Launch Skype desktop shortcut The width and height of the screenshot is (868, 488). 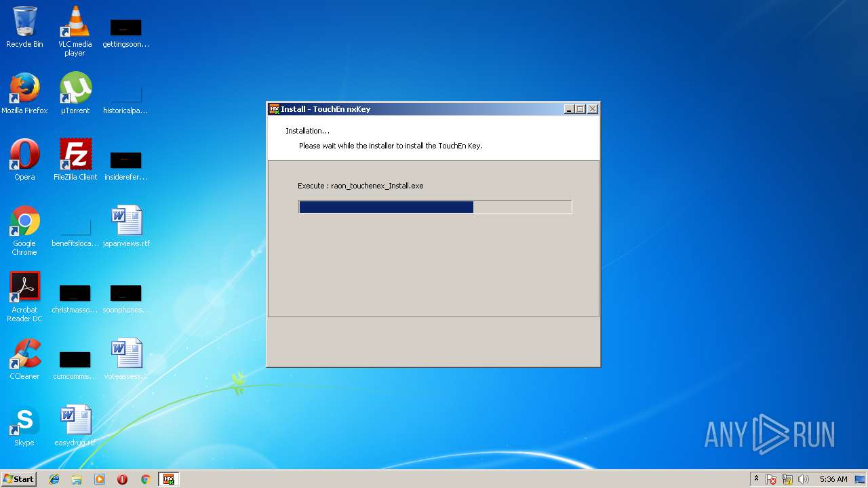(x=24, y=426)
